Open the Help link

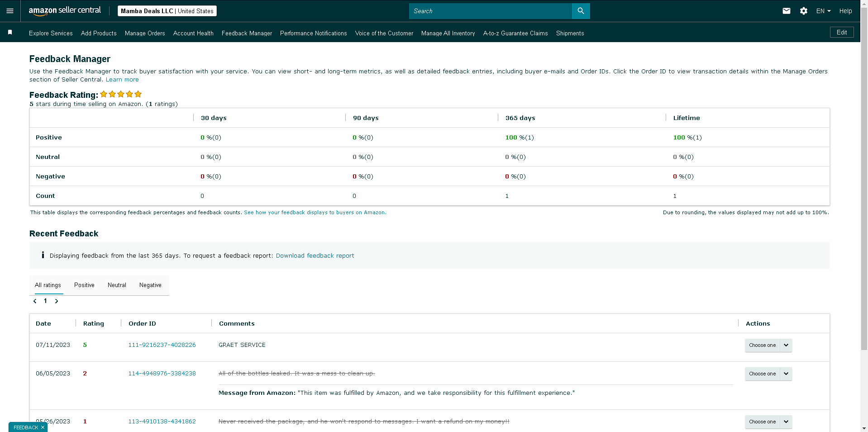pos(845,11)
